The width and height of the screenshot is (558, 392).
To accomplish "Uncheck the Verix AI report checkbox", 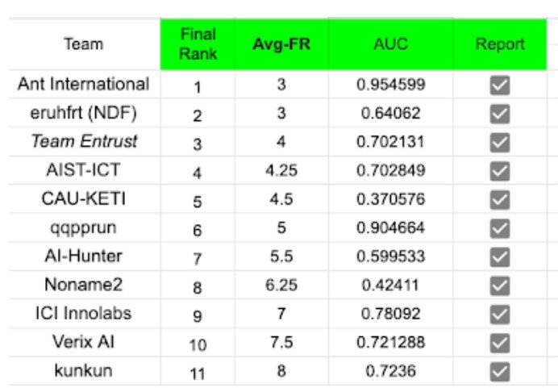I will 500,342.
